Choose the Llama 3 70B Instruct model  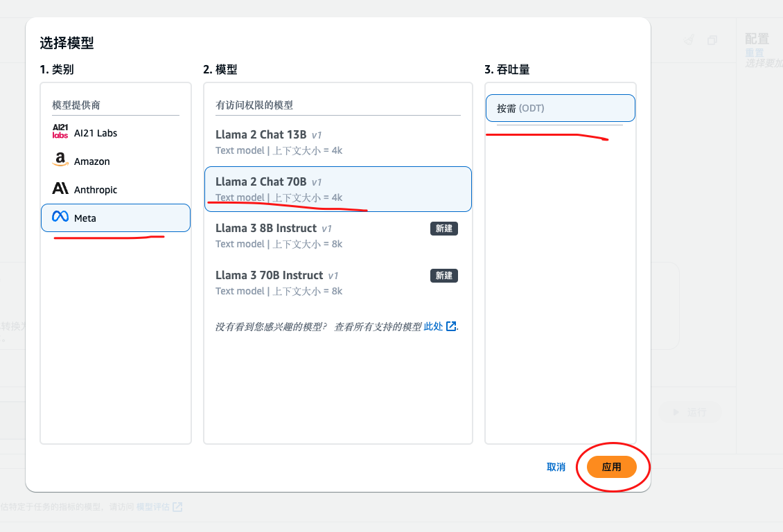click(338, 283)
